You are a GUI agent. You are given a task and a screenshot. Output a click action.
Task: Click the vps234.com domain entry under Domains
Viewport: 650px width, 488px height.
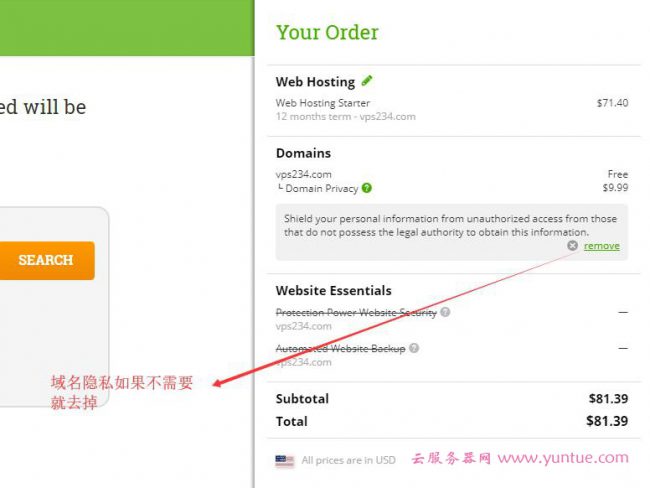coord(303,174)
